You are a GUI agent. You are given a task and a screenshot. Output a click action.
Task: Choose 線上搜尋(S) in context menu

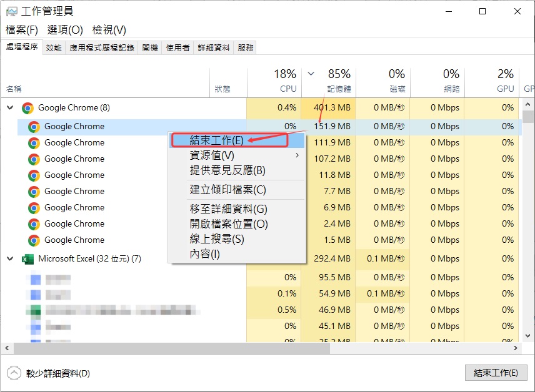237,239
